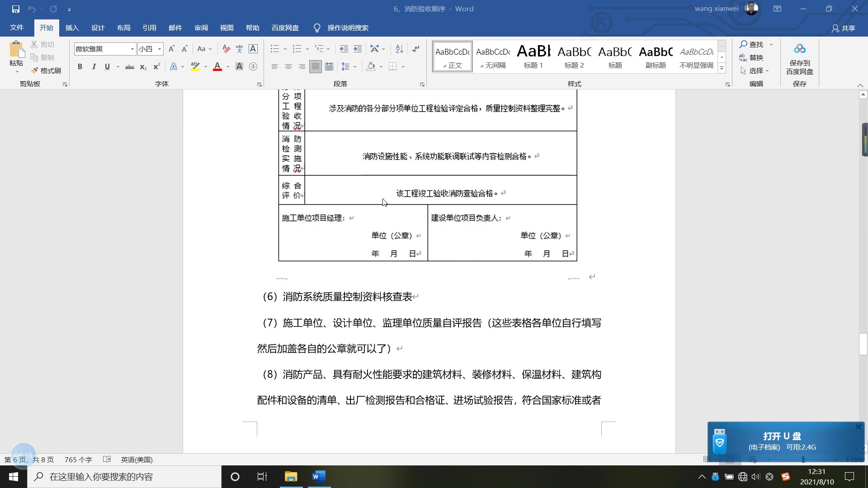Open the borders dropdown
Screen dimensions: 868x488
tap(403, 67)
